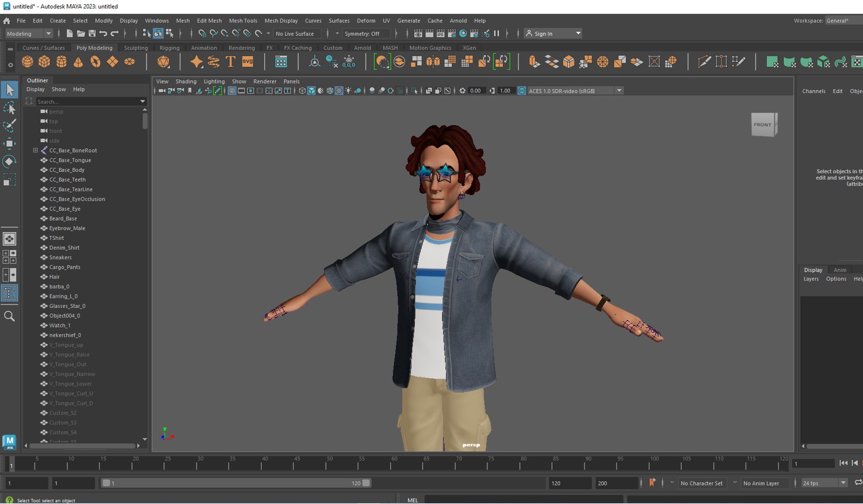Click frame 60 on the time slider

click(394, 463)
